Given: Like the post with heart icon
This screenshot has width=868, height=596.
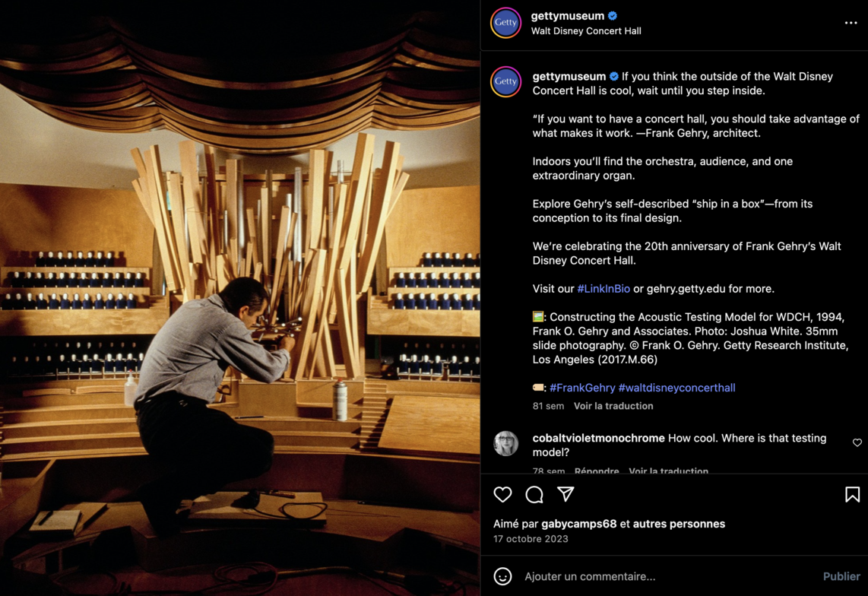Looking at the screenshot, I should point(503,495).
